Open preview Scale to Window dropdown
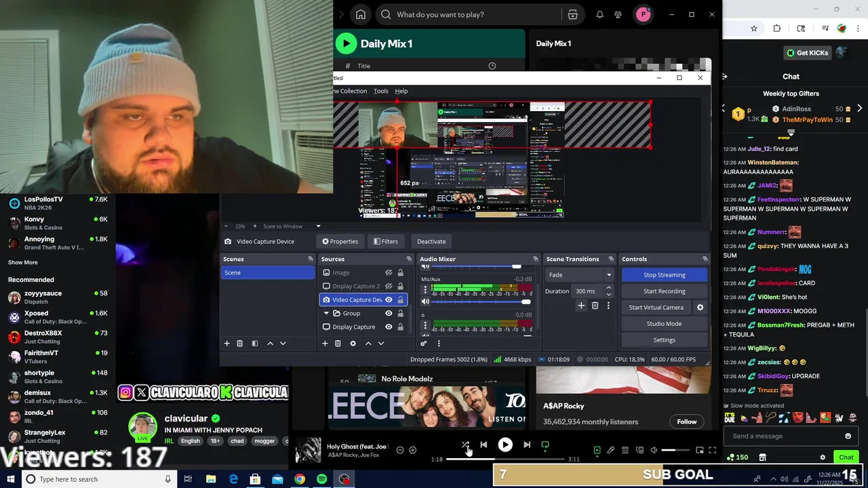The height and width of the screenshot is (488, 868). tap(318, 226)
